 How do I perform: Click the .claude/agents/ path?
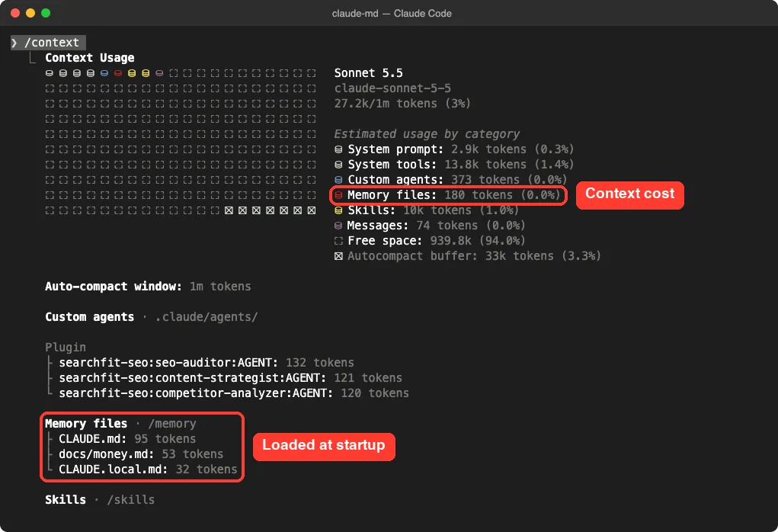tap(207, 317)
